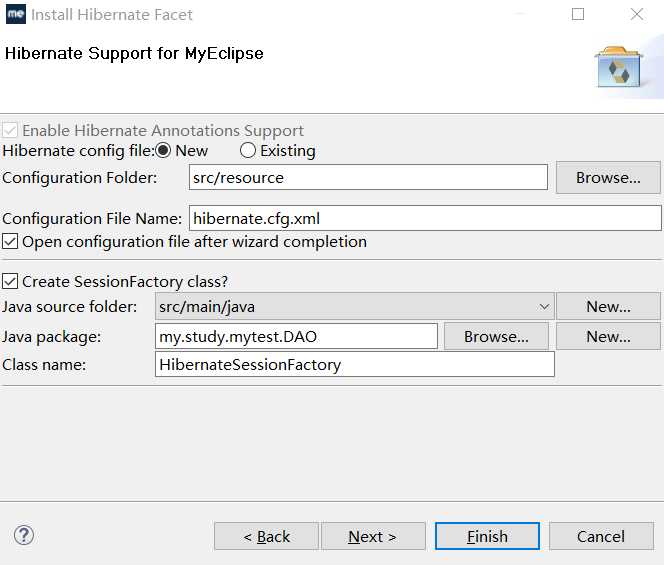Proceed with the Next button
This screenshot has height=565, width=664.
tap(373, 536)
